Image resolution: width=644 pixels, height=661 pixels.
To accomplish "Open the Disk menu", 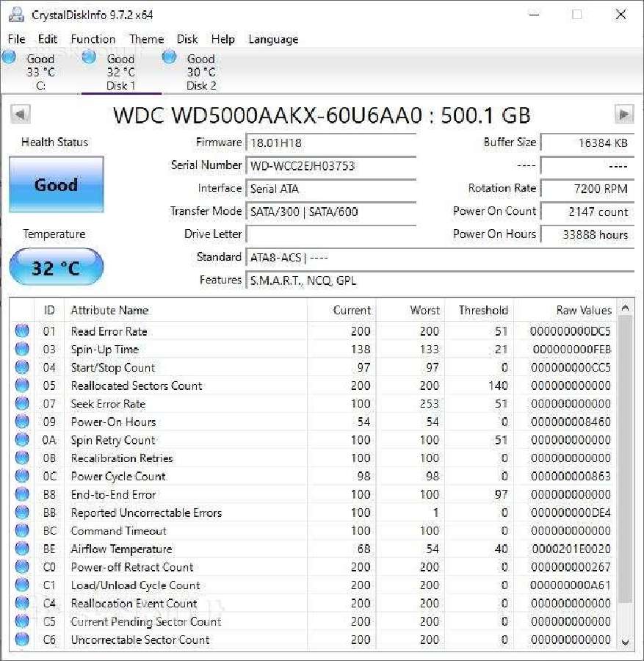I will pos(187,39).
